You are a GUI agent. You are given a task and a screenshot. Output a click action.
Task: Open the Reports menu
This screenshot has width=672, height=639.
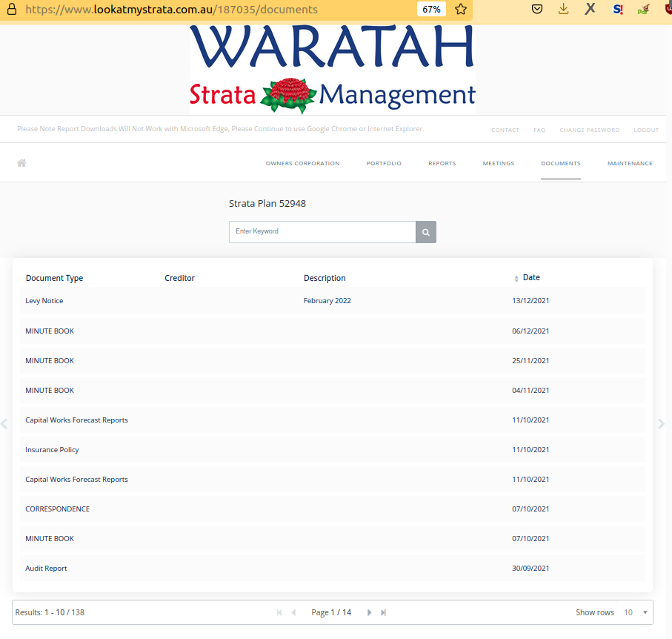(x=442, y=163)
